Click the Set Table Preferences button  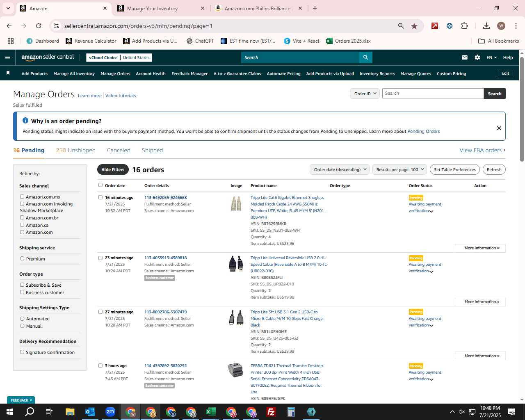(454, 169)
